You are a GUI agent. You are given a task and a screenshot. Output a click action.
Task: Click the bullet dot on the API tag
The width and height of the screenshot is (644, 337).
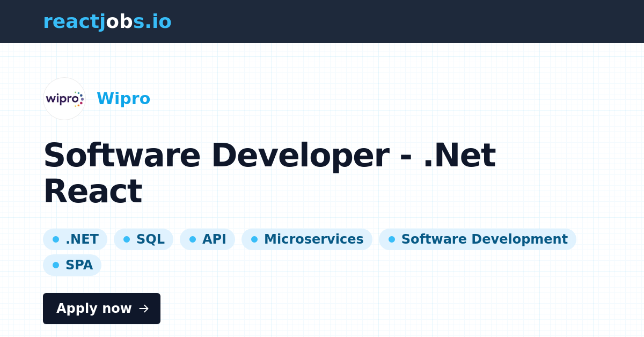pos(193,239)
